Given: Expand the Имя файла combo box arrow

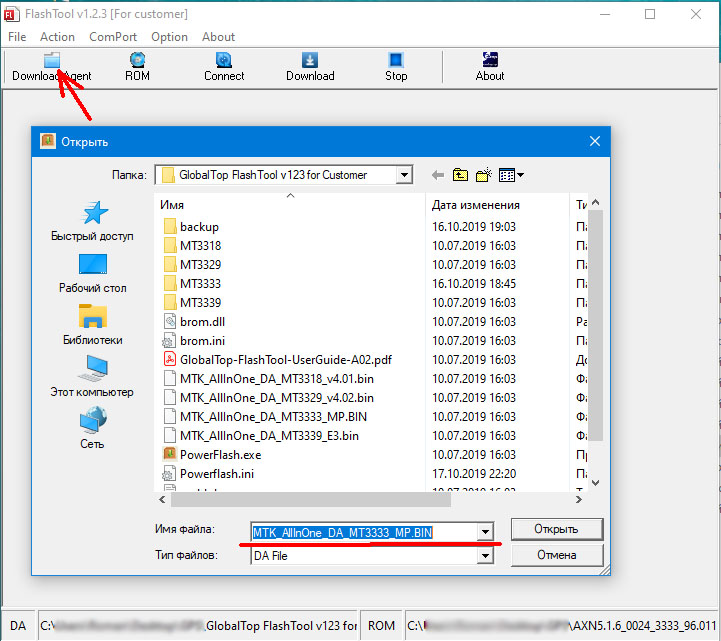Looking at the screenshot, I should [486, 531].
